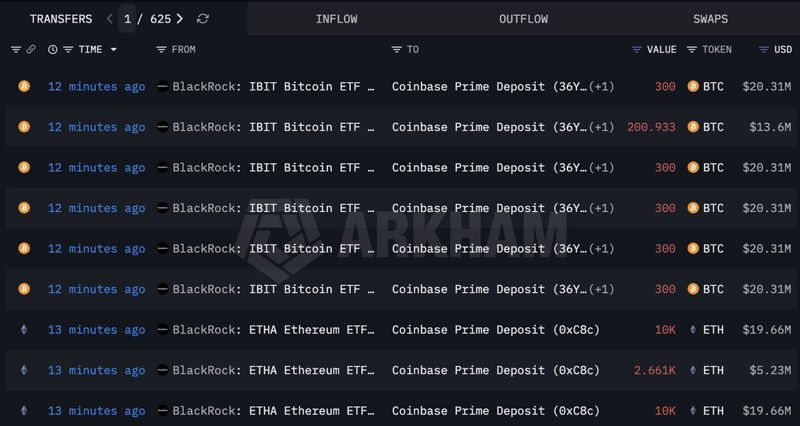
Task: Click the first '12 minutes ago' timestamp
Action: (x=96, y=87)
